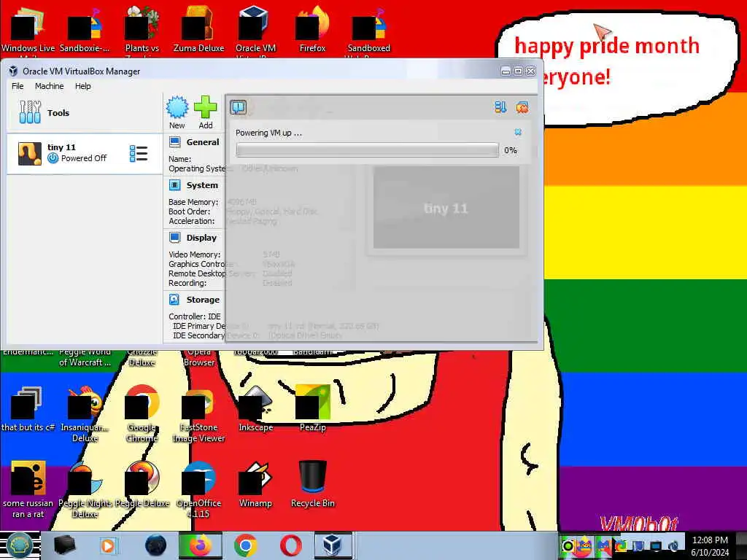Open Peggle Nights Deluxe desktop shortcut

(85, 488)
